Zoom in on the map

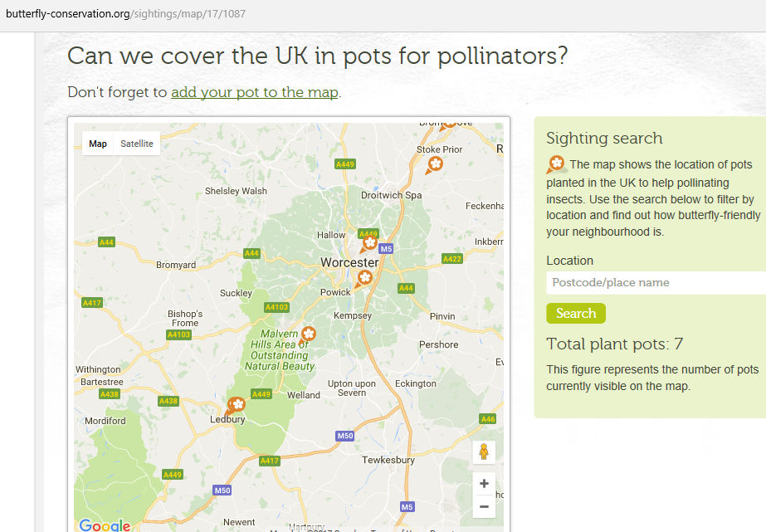tap(484, 483)
